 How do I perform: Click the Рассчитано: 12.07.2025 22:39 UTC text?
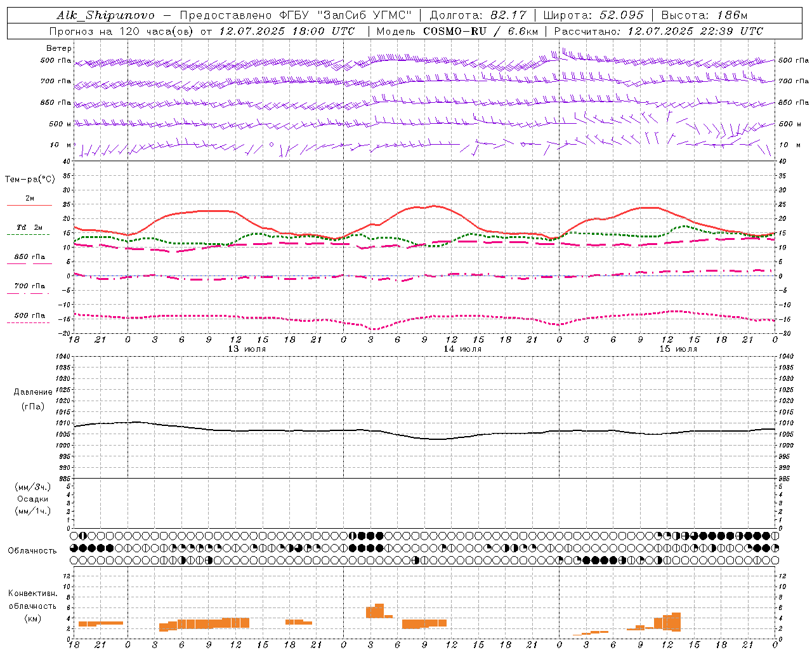tap(658, 31)
